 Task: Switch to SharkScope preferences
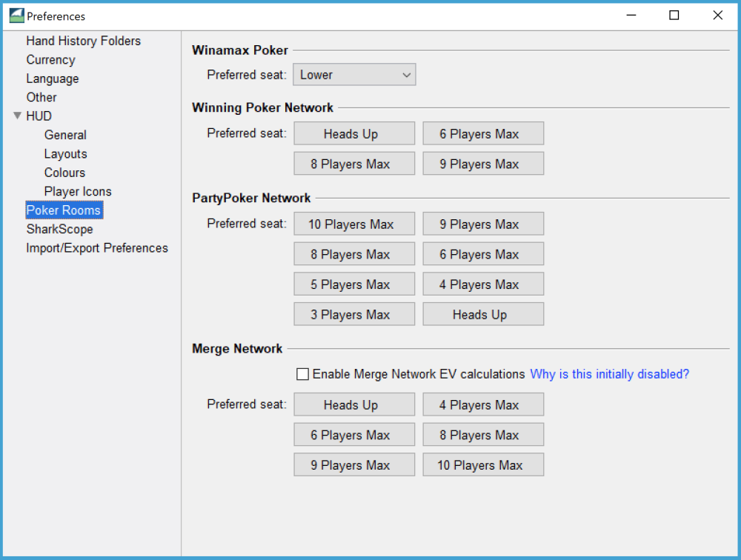click(x=59, y=229)
